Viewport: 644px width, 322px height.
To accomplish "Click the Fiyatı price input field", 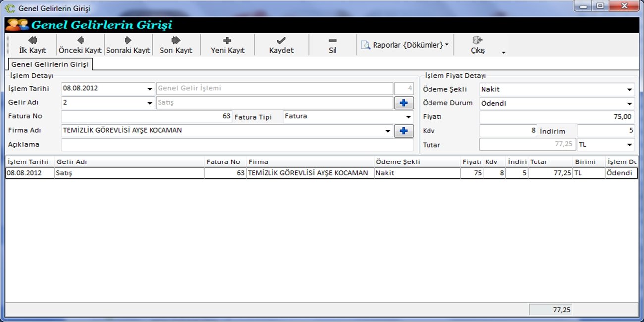I will pyautogui.click(x=556, y=117).
